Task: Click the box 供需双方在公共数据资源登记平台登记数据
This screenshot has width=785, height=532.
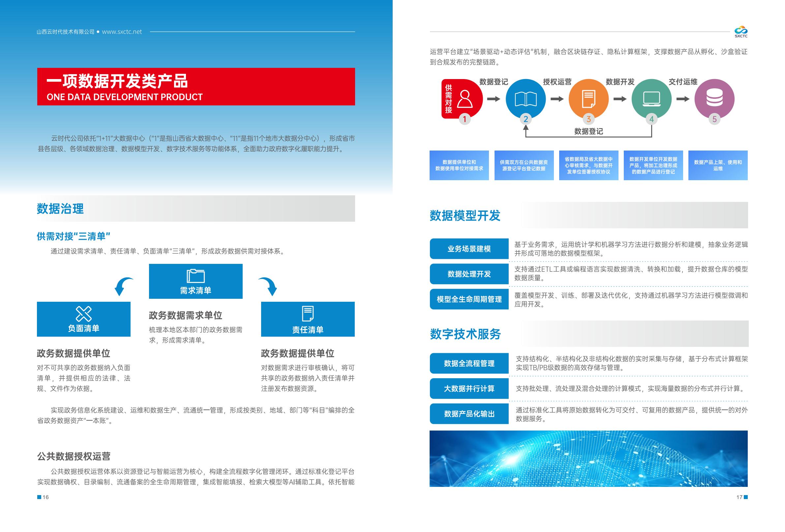Action: (x=524, y=165)
